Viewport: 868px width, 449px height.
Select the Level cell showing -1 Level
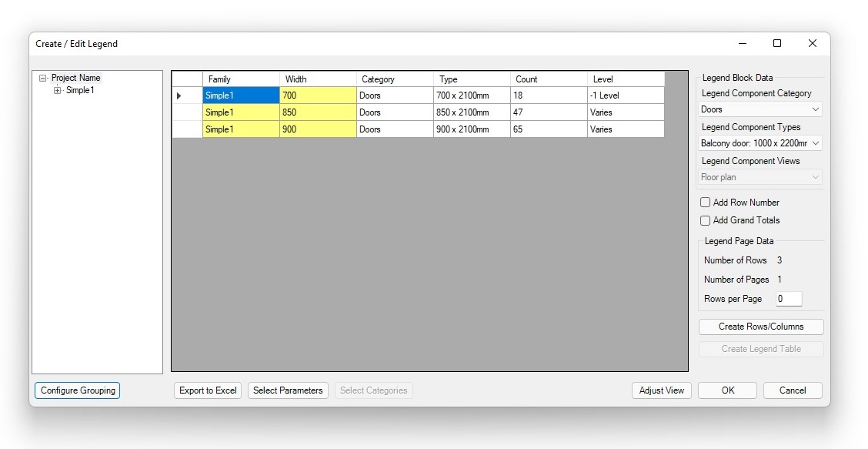625,95
